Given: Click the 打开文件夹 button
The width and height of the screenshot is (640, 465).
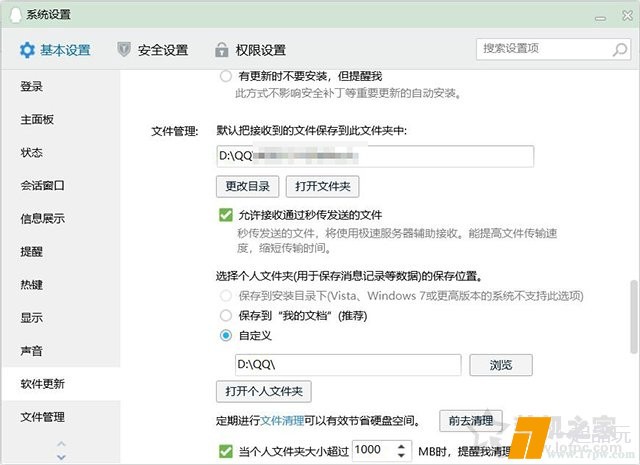Looking at the screenshot, I should point(322,187).
